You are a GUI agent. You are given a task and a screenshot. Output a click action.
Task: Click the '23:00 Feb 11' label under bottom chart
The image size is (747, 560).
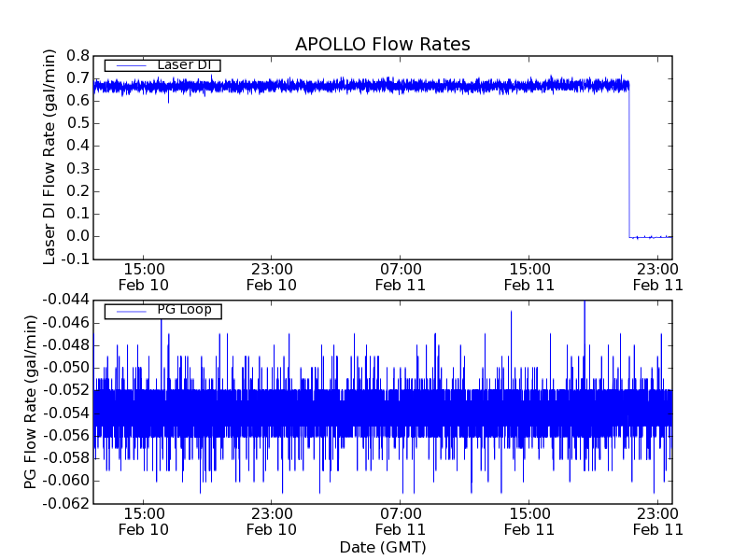coord(658,522)
